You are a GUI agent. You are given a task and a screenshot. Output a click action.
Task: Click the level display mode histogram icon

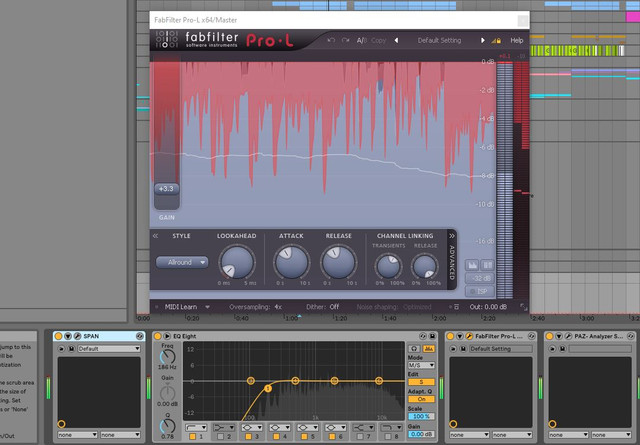473,265
